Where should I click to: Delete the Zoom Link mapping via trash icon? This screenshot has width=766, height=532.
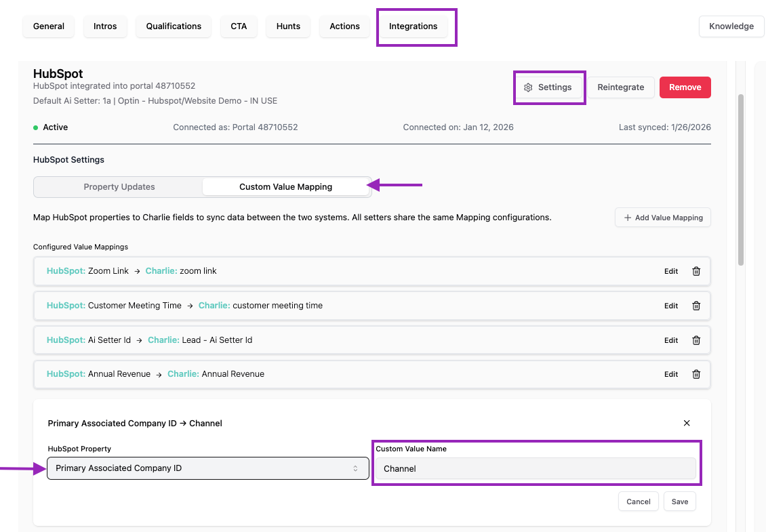tap(696, 271)
